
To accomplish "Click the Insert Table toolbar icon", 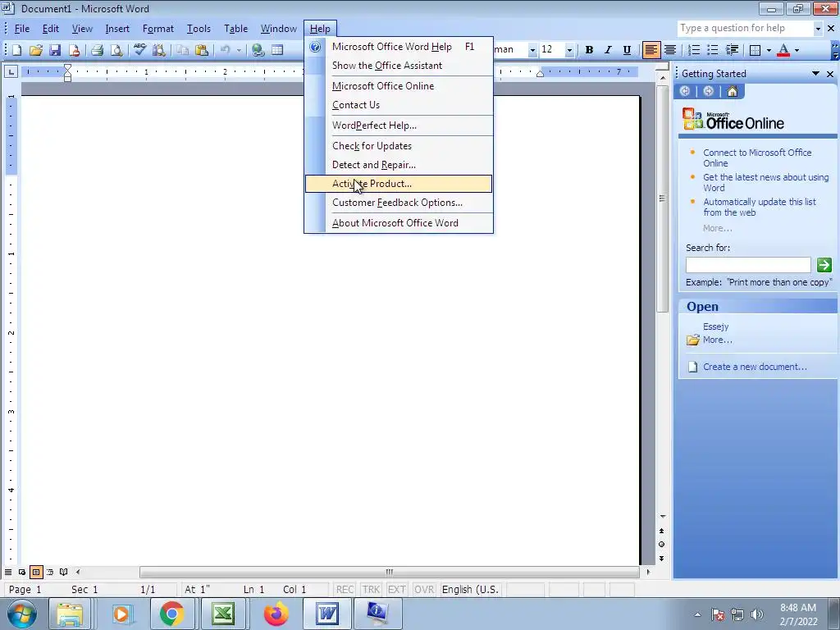I will (277, 50).
